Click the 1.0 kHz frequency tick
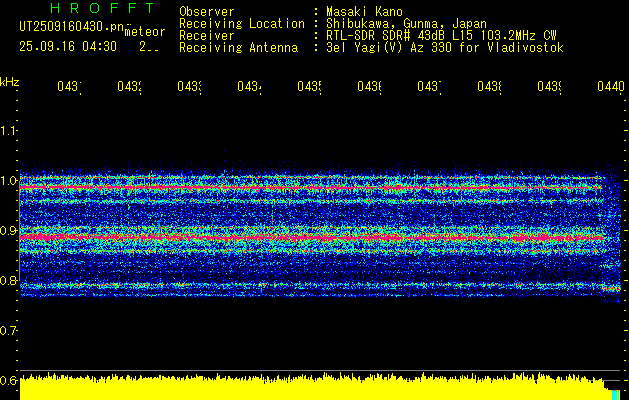This screenshot has width=629, height=400. (x=9, y=181)
